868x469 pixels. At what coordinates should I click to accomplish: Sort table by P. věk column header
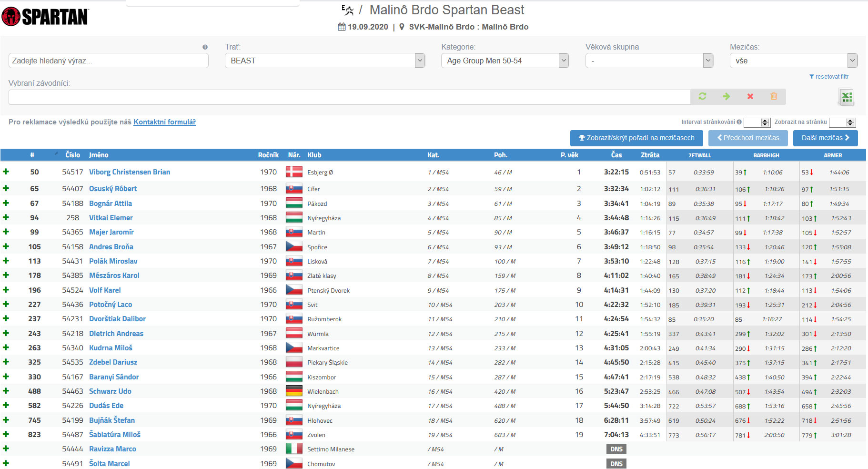[569, 155]
